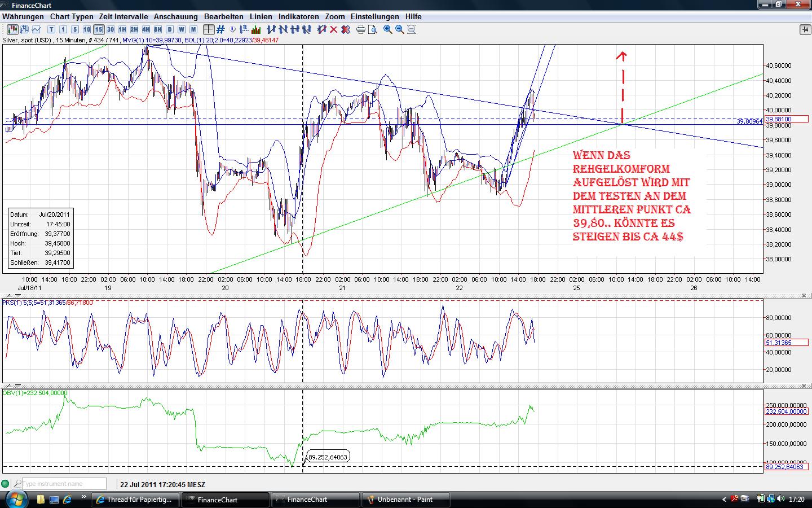This screenshot has height=508, width=812.
Task: Select the falling trend line tool
Action: coord(283,29)
